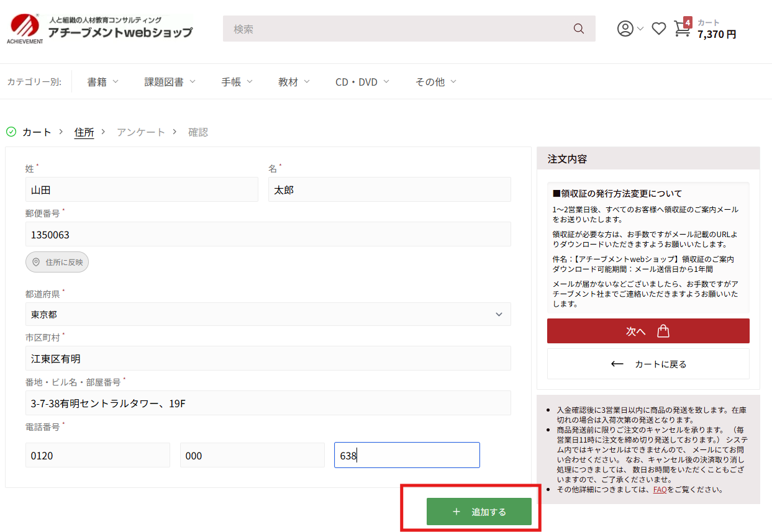Expand the 手帳 category menu
The height and width of the screenshot is (532, 772).
click(237, 82)
